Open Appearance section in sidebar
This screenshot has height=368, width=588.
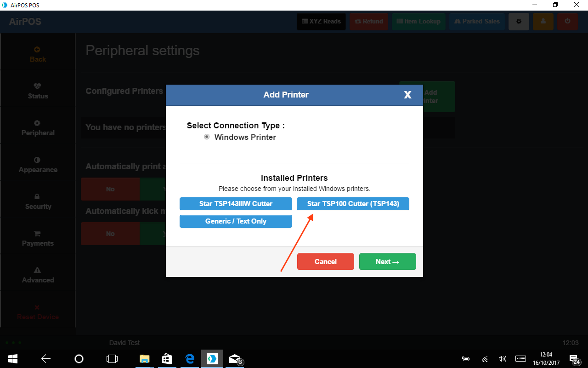pos(38,165)
